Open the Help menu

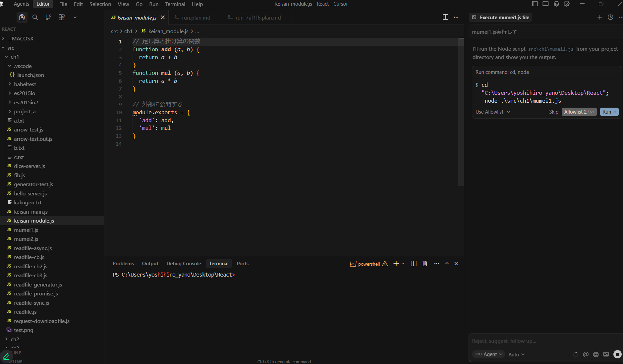point(197,4)
